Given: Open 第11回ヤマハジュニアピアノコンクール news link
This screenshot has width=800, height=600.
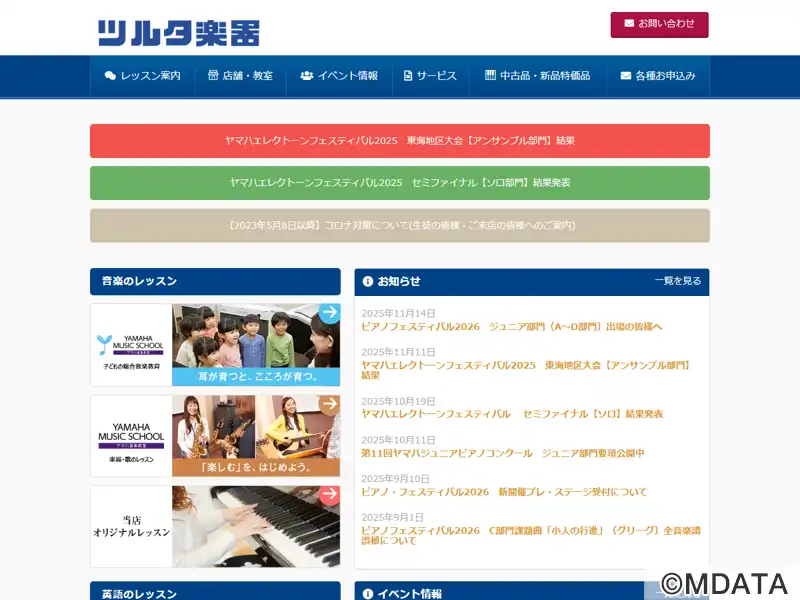Looking at the screenshot, I should (x=503, y=453).
